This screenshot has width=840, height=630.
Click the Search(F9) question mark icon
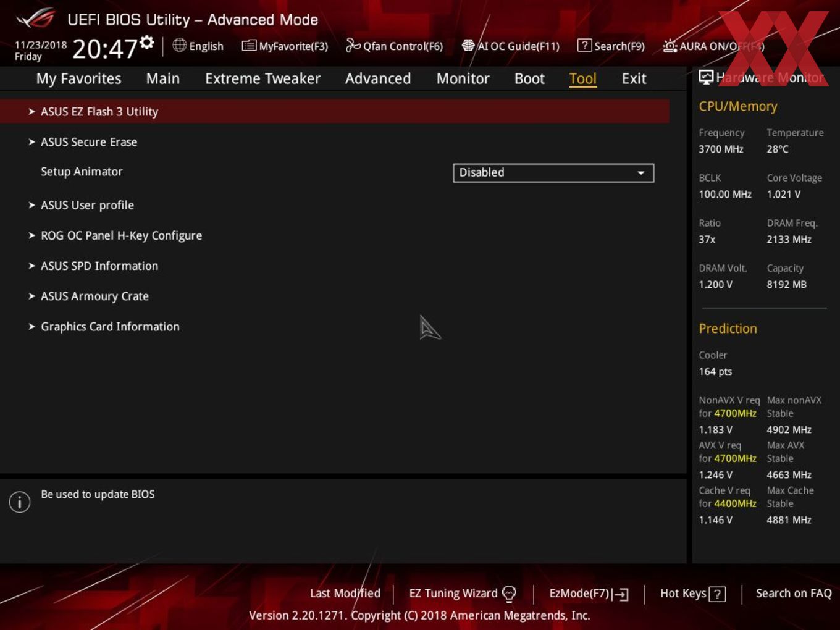(584, 45)
